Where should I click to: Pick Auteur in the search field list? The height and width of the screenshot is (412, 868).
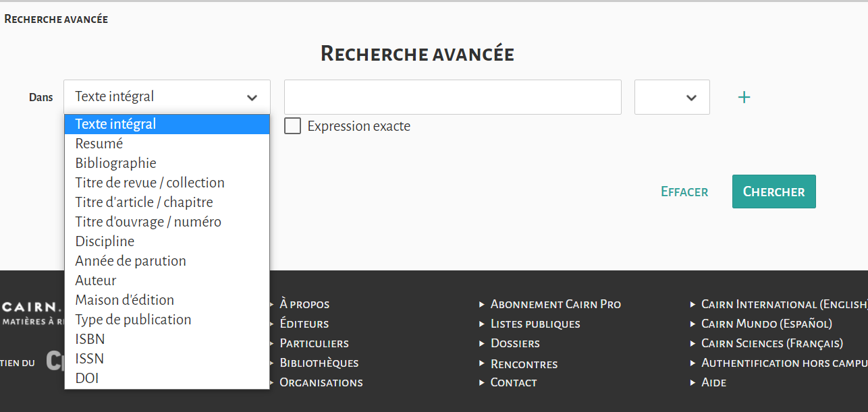point(96,281)
